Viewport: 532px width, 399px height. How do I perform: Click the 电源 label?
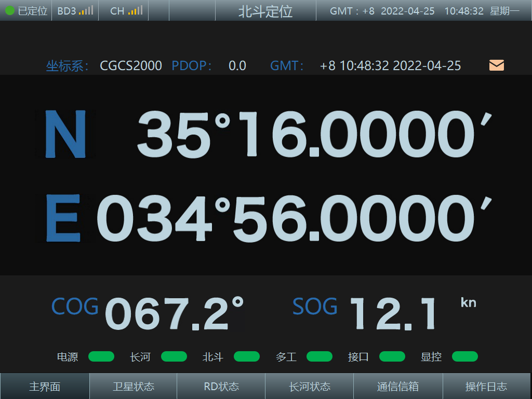68,357
